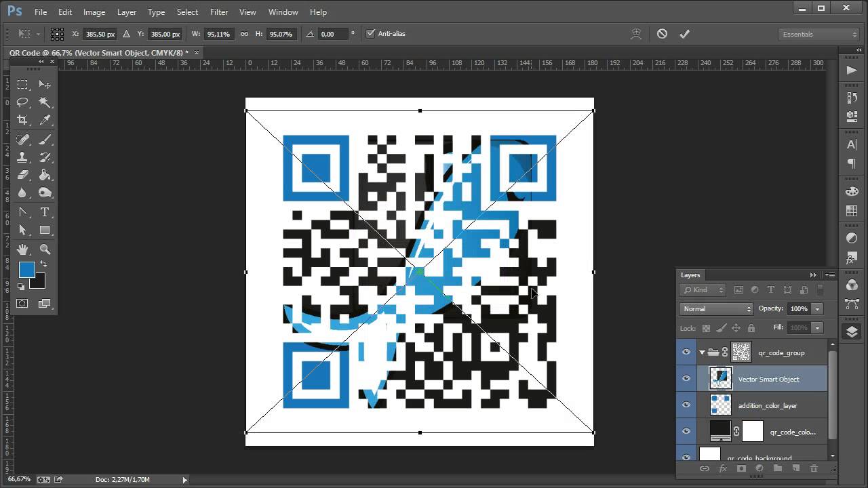Hide the qr_code_colo... layer
The height and width of the screenshot is (488, 868).
(686, 432)
